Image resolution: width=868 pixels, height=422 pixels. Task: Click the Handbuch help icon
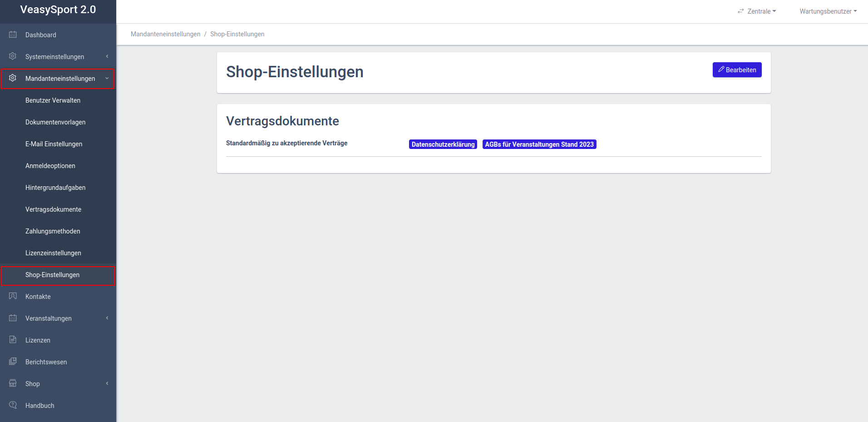click(x=13, y=405)
